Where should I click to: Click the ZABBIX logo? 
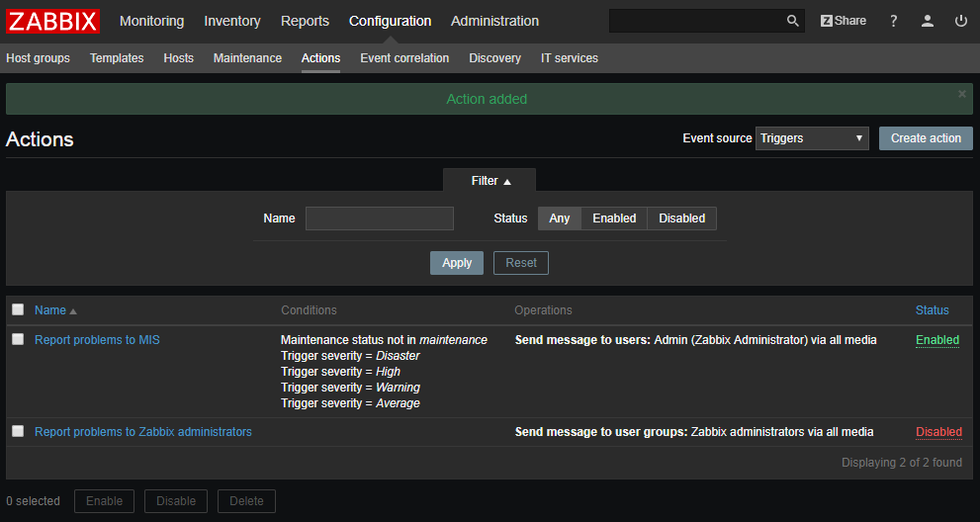tap(52, 21)
